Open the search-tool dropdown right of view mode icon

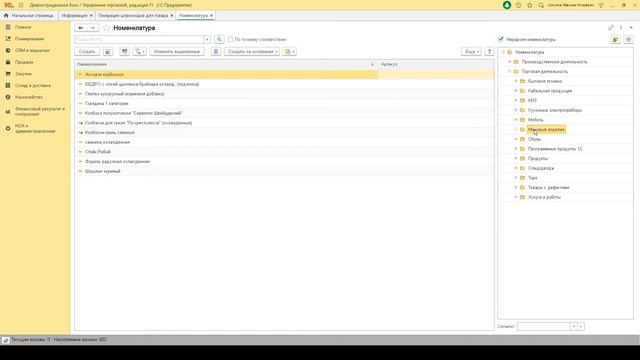[140, 51]
